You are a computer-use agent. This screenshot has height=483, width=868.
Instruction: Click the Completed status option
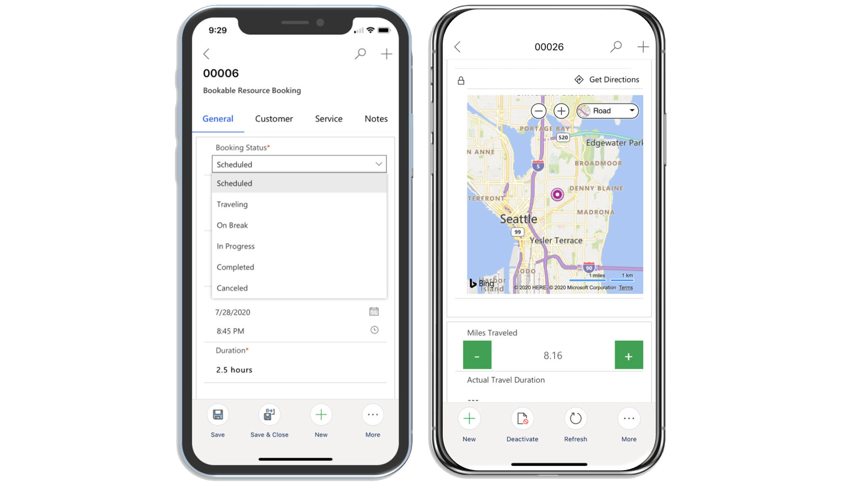click(235, 267)
